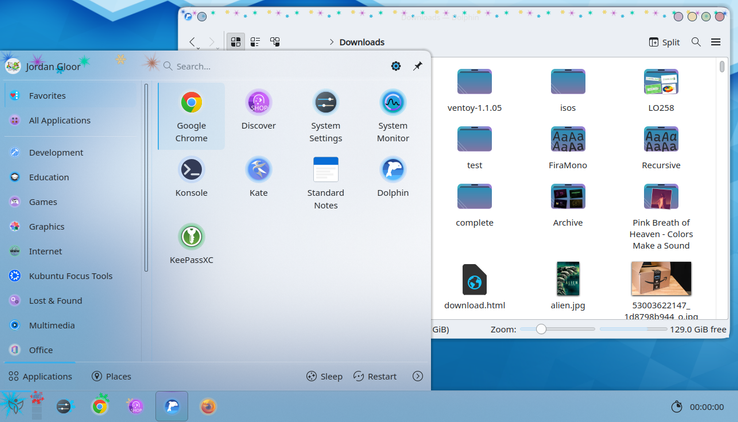Open the Kubuntu Focus Tools category
The image size is (738, 422).
point(71,276)
